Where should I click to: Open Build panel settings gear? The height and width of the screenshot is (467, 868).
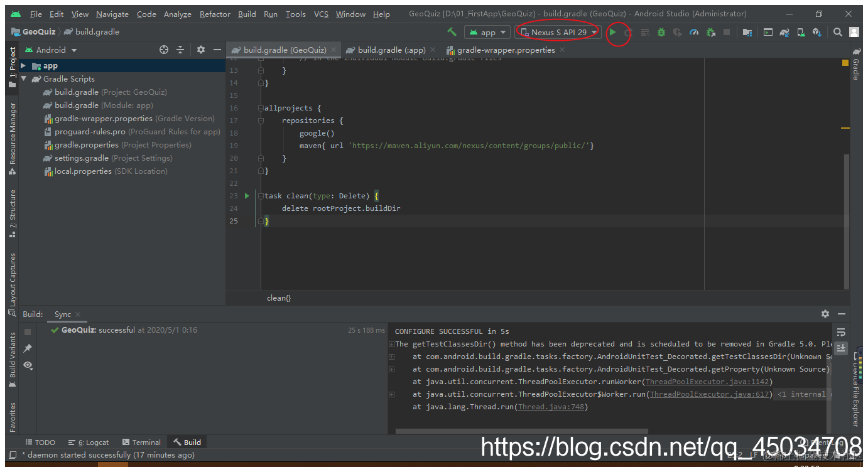pyautogui.click(x=825, y=314)
